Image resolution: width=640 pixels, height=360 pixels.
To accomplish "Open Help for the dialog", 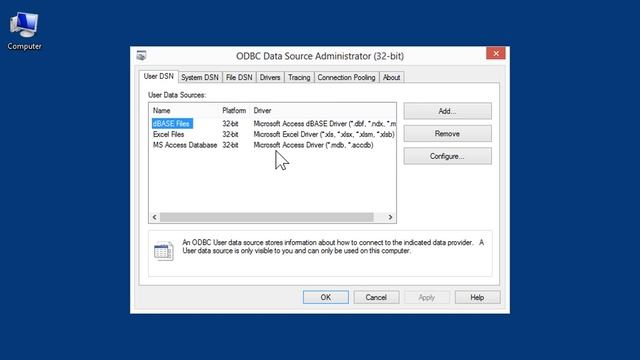I will 477,297.
